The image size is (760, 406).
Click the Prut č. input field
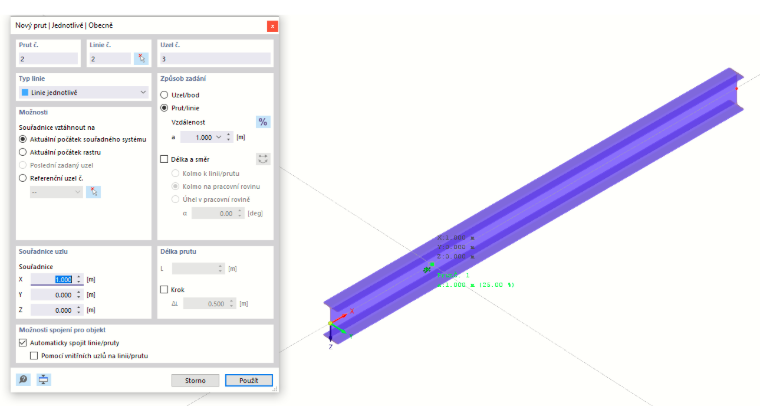[x=48, y=59]
